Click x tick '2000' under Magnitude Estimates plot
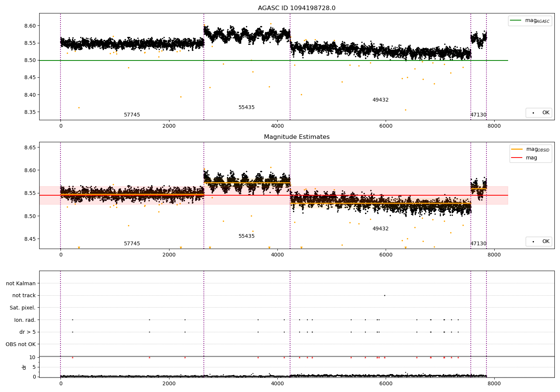The width and height of the screenshot is (560, 392). click(169, 255)
